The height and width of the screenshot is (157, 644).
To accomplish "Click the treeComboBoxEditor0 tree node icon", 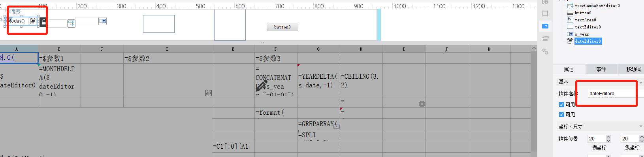I will click(x=570, y=6).
